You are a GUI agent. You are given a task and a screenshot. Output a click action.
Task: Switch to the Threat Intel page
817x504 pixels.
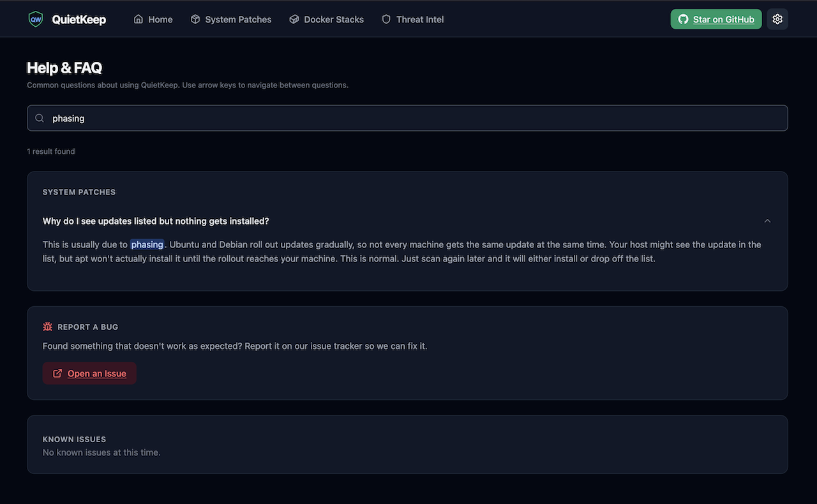[419, 19]
